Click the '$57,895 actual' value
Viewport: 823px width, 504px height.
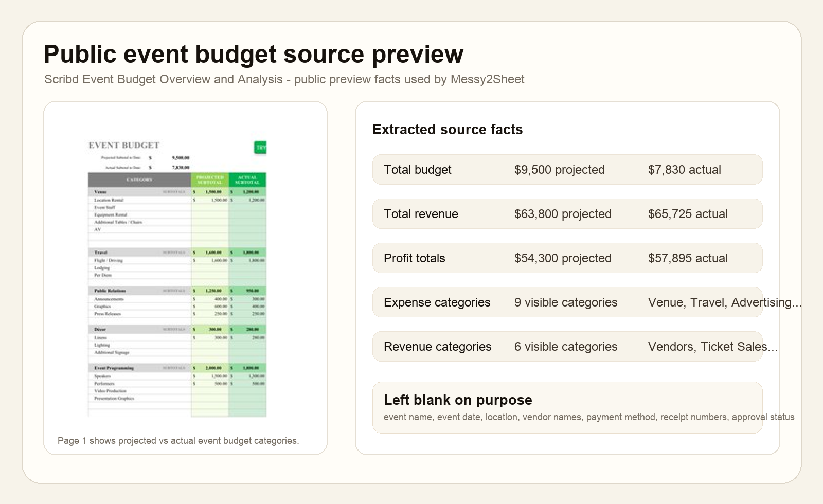point(688,258)
